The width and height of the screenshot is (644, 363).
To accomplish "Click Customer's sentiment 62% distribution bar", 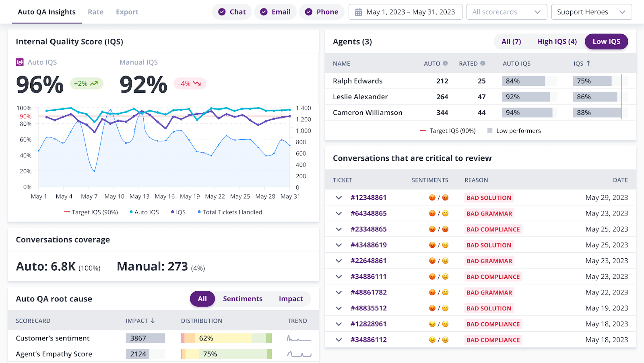I will pos(226,338).
